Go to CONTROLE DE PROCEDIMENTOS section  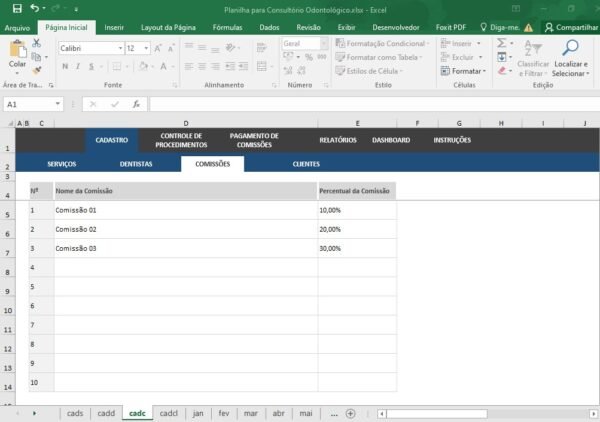(x=181, y=140)
